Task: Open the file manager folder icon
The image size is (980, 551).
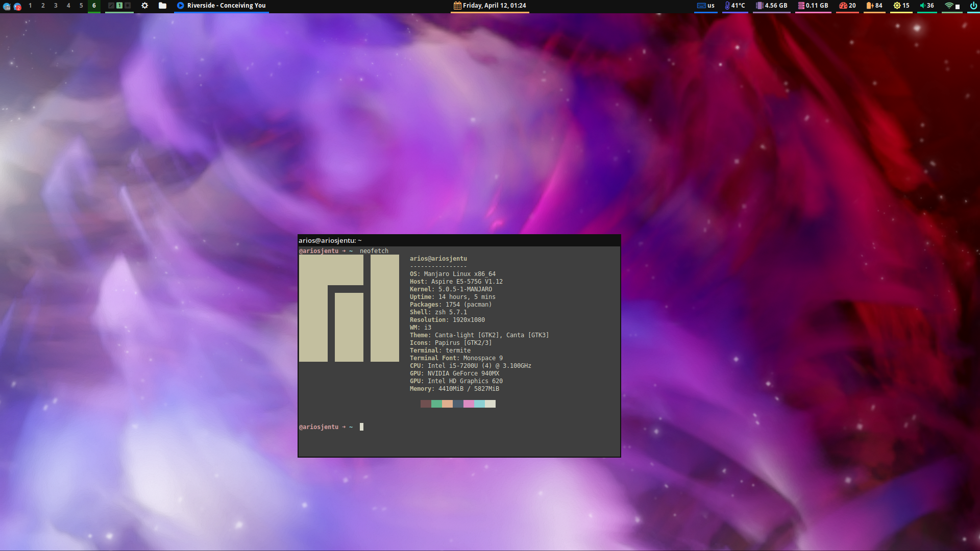Action: click(x=162, y=6)
